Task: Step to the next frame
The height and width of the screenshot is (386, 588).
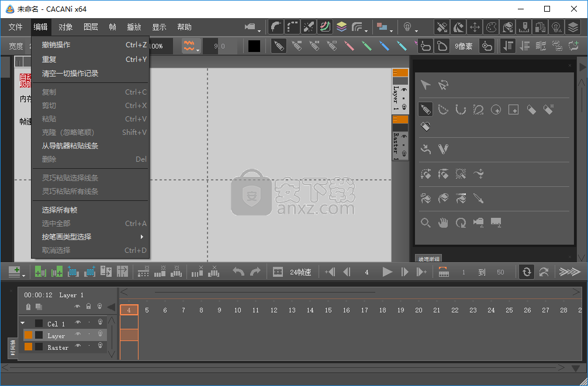Action: tap(404, 272)
